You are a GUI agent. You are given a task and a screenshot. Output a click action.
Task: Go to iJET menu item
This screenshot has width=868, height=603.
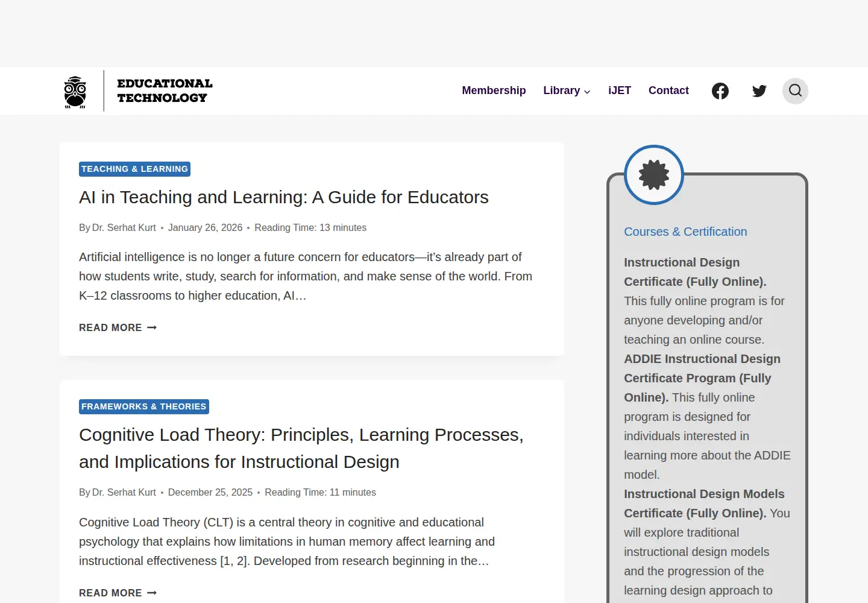point(620,90)
